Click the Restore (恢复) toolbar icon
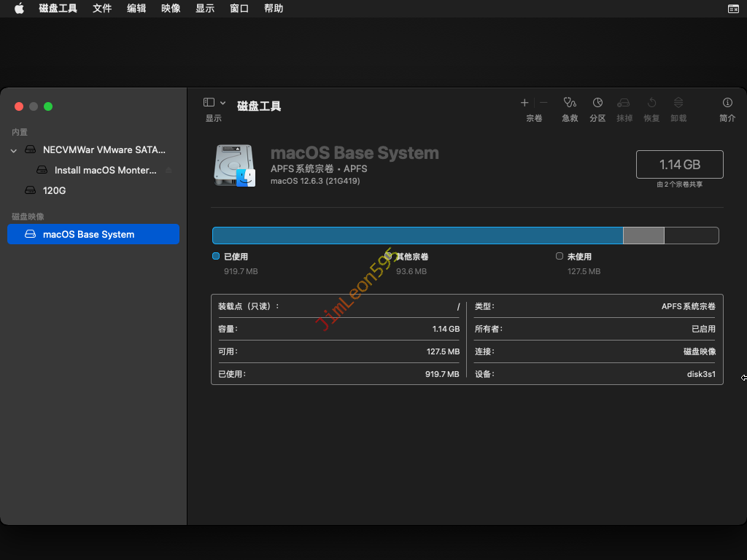Viewport: 747px width, 560px height. click(x=651, y=103)
